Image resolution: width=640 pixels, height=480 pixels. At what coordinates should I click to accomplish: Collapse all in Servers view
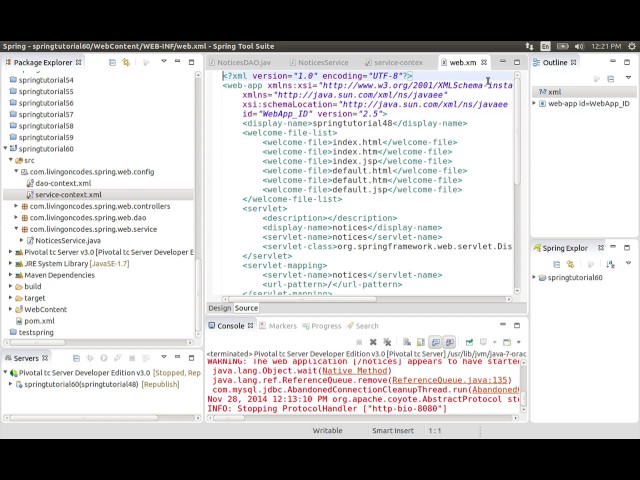[x=76, y=358]
